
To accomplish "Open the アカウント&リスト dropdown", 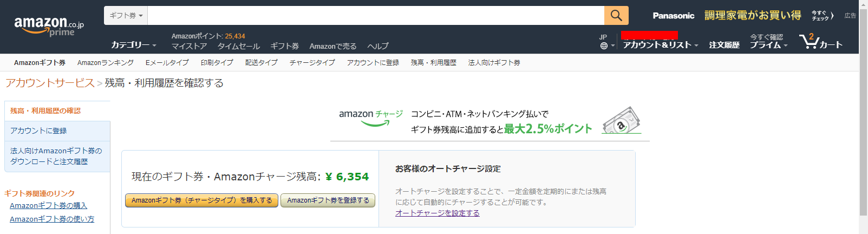I will pyautogui.click(x=661, y=45).
